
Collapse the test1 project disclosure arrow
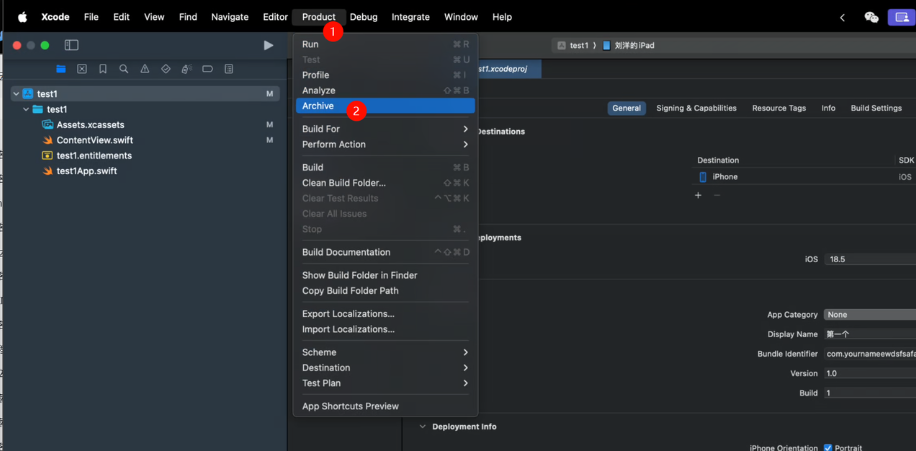click(16, 93)
